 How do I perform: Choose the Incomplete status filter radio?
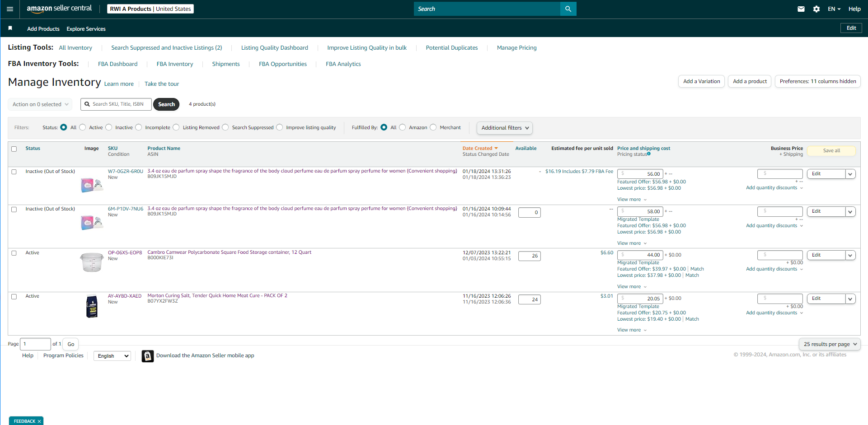pyautogui.click(x=139, y=127)
